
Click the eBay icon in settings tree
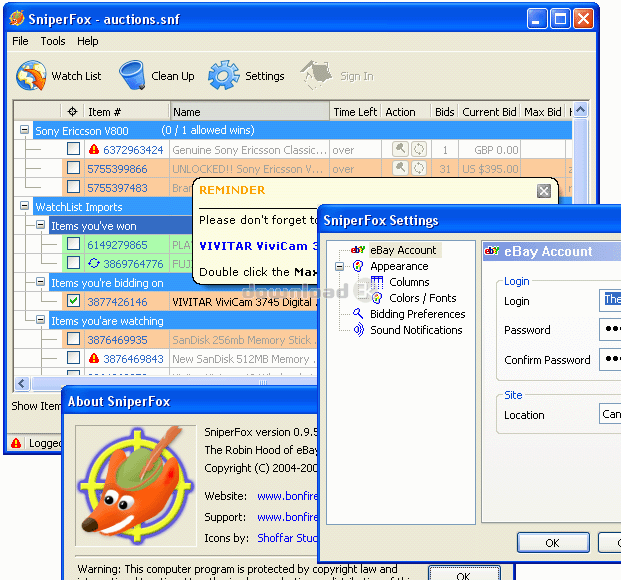click(358, 250)
